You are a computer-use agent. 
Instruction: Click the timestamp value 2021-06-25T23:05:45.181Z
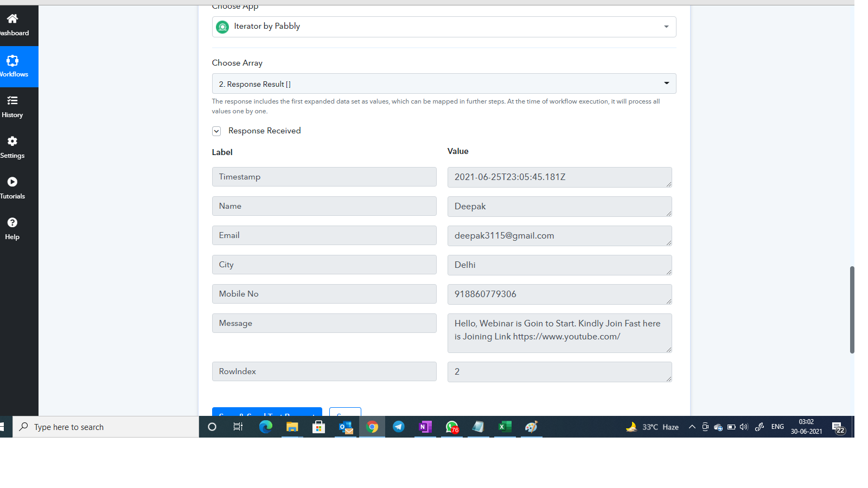(x=559, y=177)
